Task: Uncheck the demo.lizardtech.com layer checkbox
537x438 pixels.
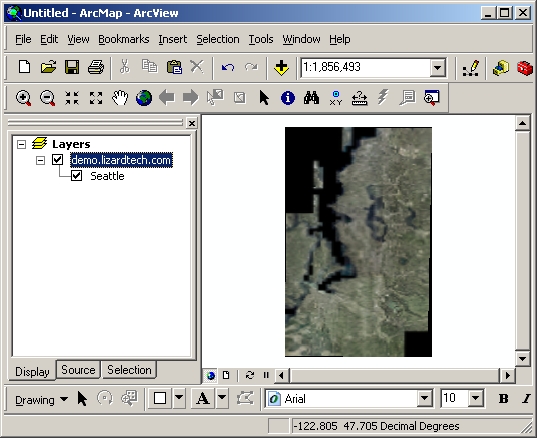Action: (x=58, y=160)
